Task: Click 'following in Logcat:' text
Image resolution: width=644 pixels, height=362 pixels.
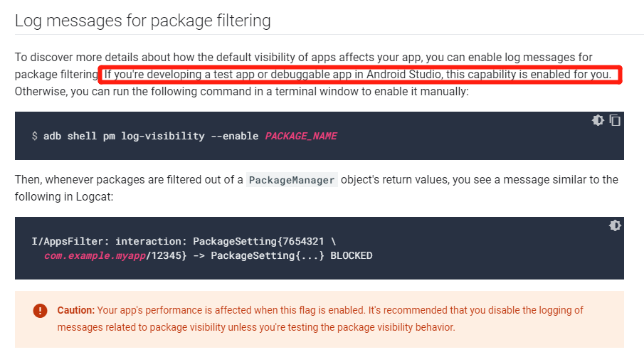Action: (64, 195)
